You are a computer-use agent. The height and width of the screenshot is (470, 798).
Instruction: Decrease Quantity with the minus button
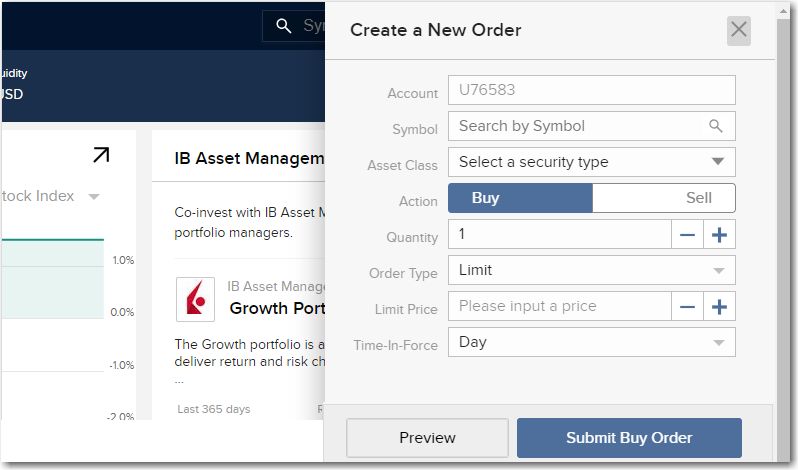tap(687, 235)
